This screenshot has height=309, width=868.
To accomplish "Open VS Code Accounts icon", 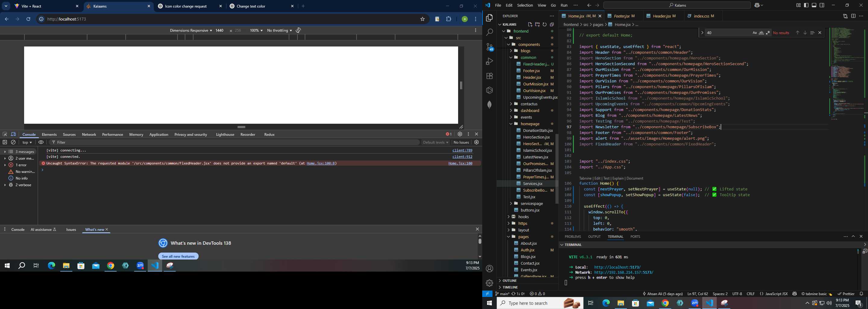I will click(489, 269).
